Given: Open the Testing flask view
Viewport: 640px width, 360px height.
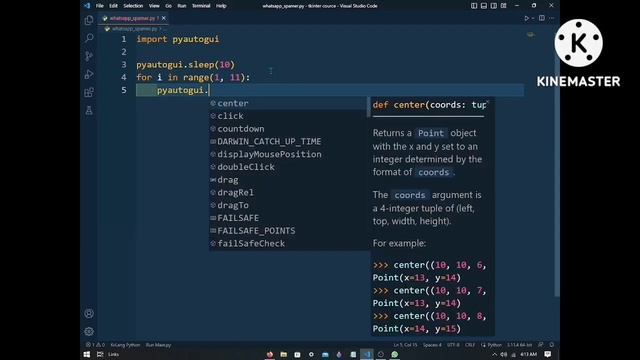Looking at the screenshot, I should pos(89,110).
